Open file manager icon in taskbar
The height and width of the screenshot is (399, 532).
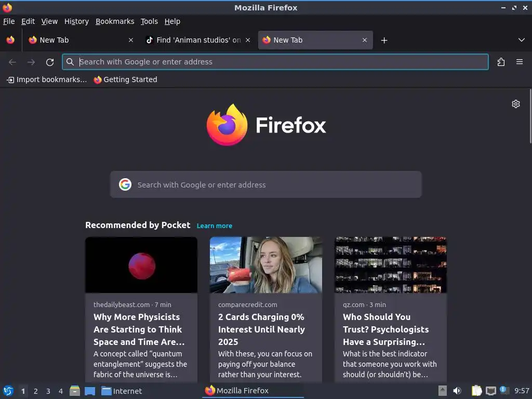75,391
